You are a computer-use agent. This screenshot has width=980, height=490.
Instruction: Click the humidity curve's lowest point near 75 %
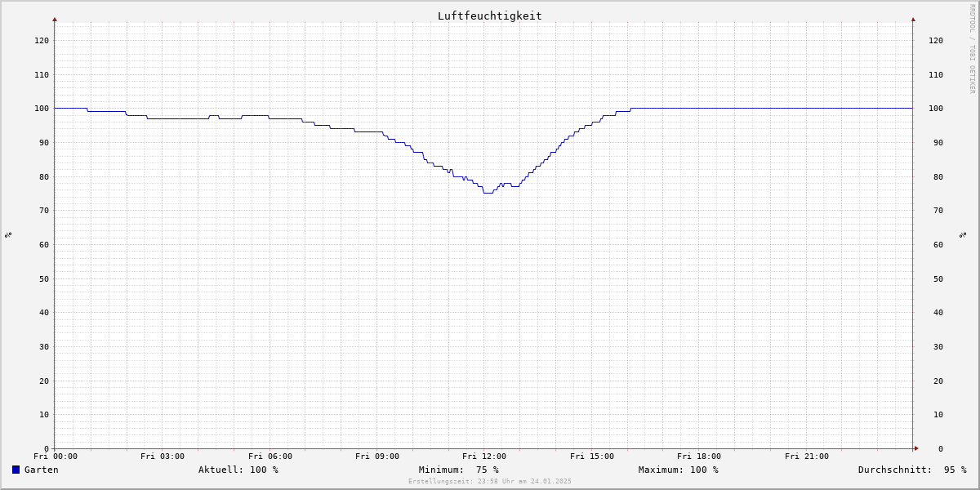click(x=488, y=193)
